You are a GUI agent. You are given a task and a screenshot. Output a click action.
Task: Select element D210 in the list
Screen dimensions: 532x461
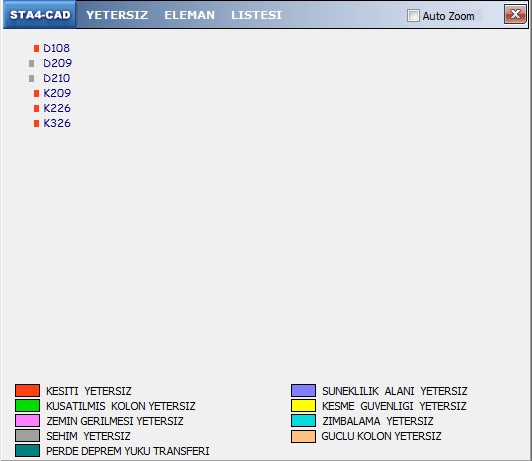(56, 78)
